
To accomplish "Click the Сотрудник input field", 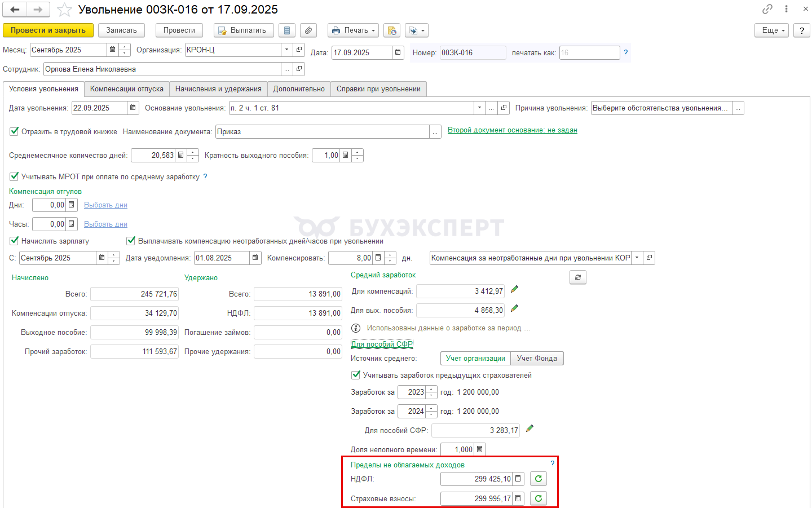I will [x=162, y=69].
